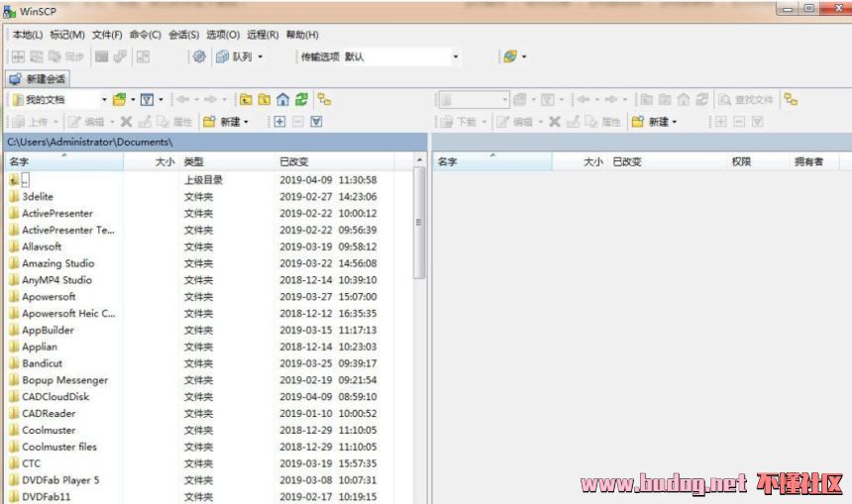Open the 文件(F) menu
Screen dimensions: 852x504
(107, 35)
